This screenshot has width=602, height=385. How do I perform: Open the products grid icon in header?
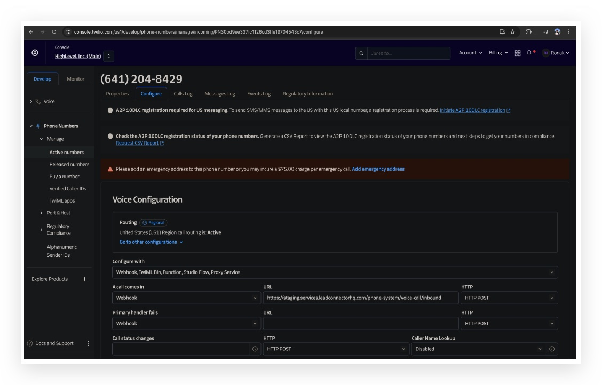pos(518,53)
